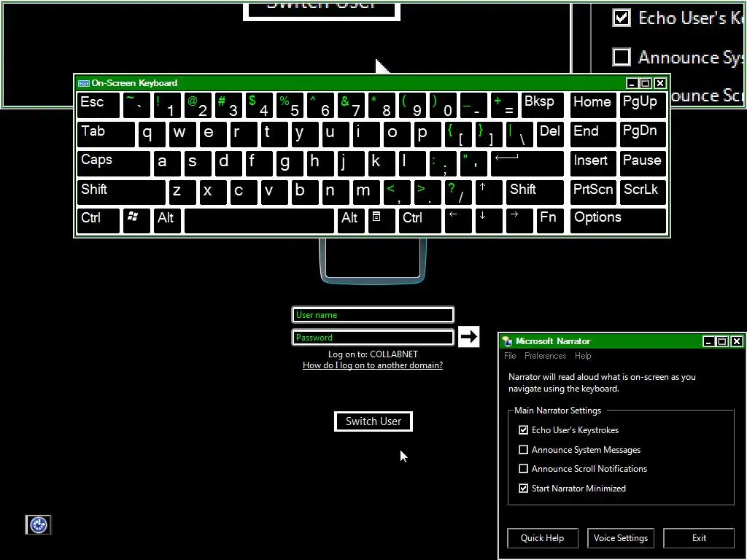
Task: Tap the left Alt key
Action: (167, 220)
